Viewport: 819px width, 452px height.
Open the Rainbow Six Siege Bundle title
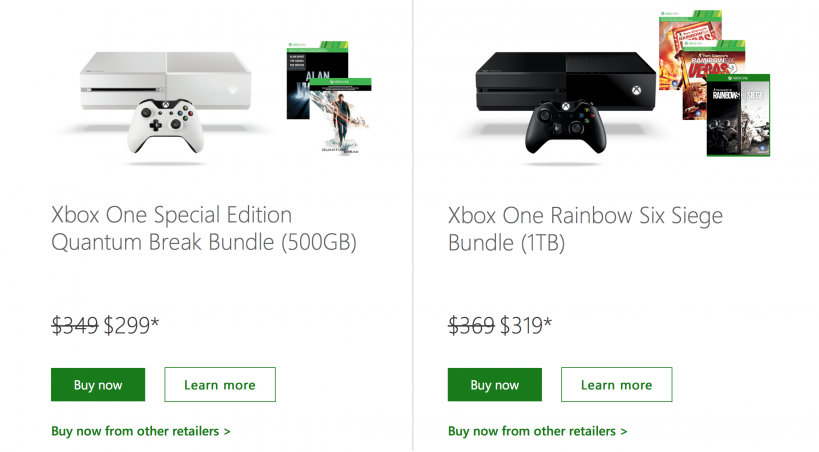(585, 228)
